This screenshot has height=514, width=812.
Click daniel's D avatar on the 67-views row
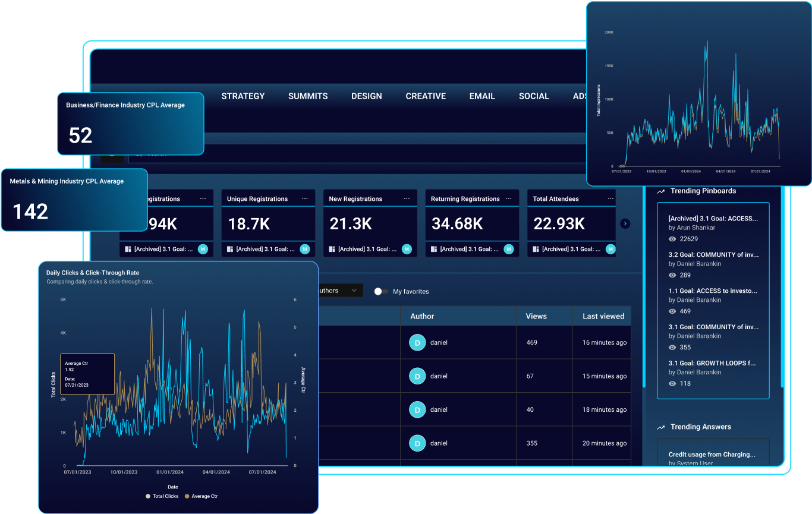pyautogui.click(x=417, y=376)
